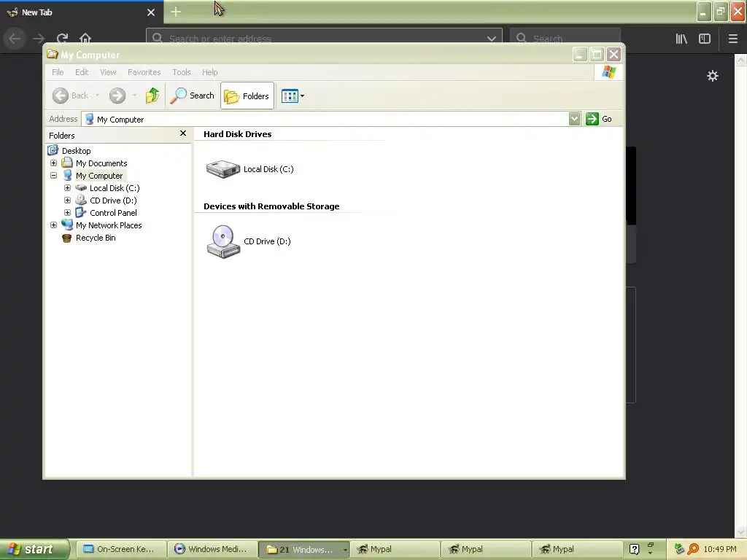
Task: Select Control Panel in folder tree
Action: click(x=113, y=213)
